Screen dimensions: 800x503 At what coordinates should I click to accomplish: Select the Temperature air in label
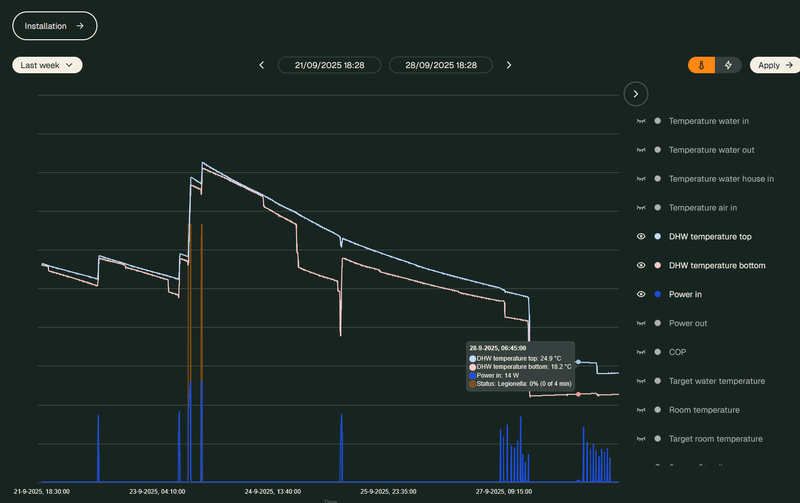coord(703,208)
